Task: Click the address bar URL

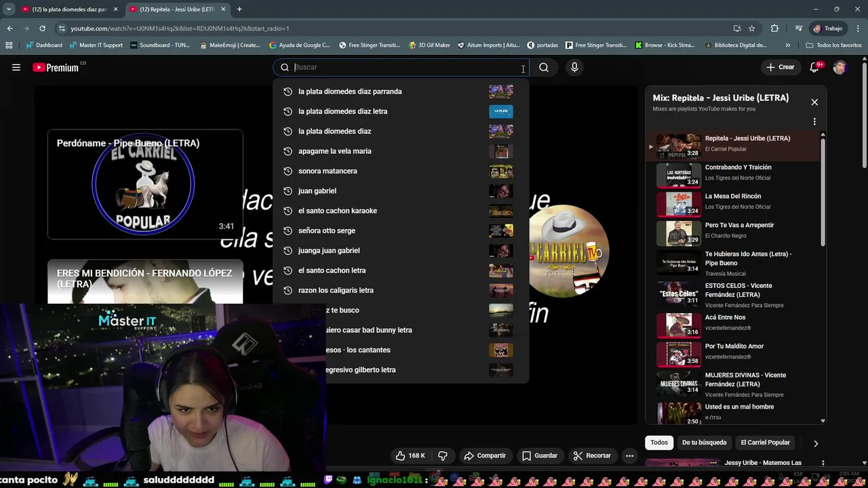Action: [x=180, y=28]
